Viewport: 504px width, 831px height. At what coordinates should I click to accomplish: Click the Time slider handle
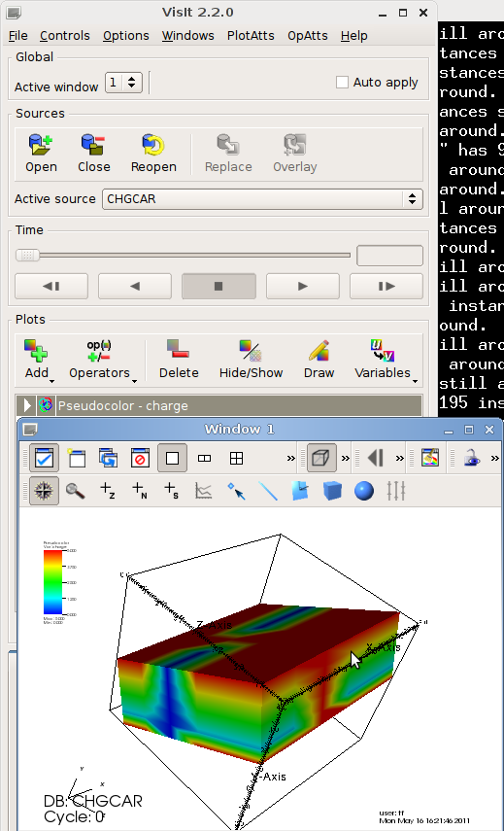pos(27,255)
